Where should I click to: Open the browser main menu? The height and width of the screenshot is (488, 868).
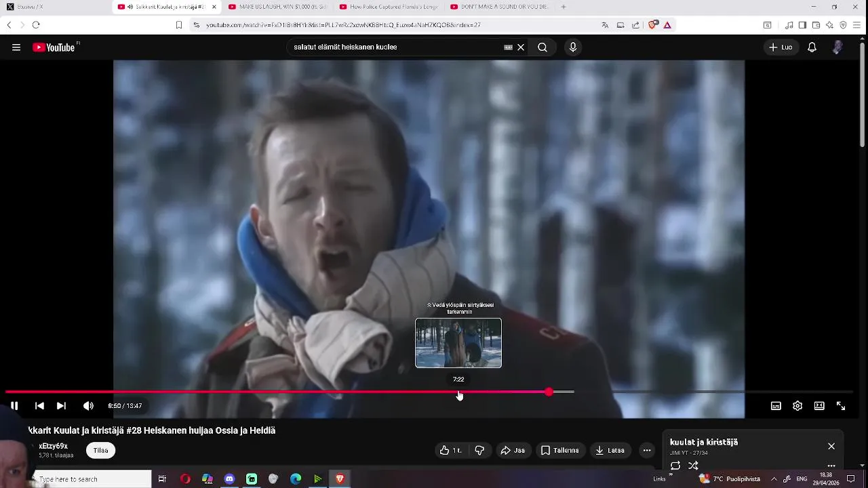click(x=857, y=25)
